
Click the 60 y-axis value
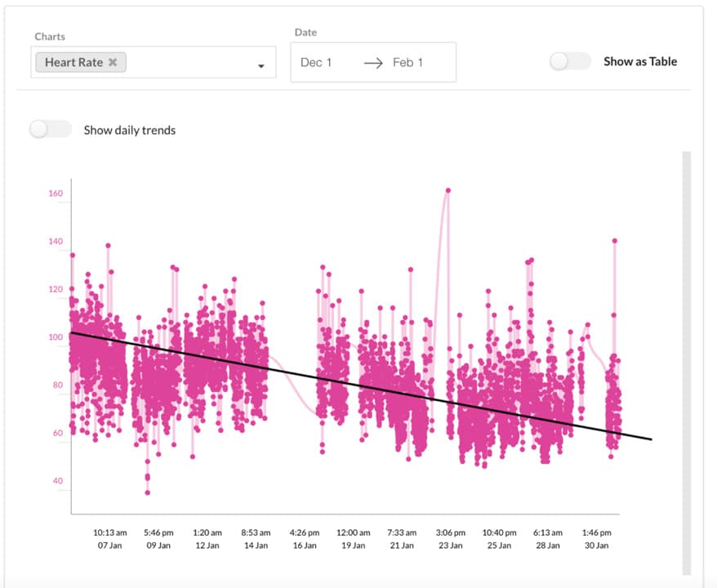coord(58,433)
